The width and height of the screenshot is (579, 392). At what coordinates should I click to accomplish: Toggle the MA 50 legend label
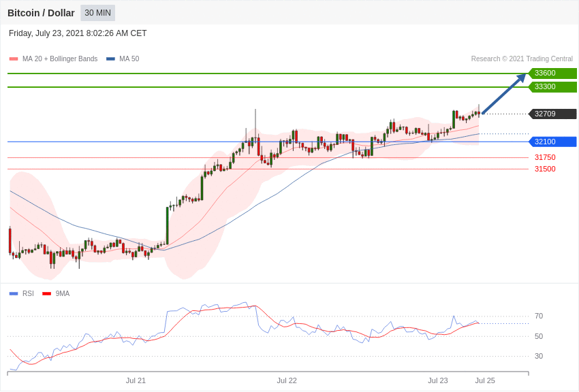click(x=129, y=59)
